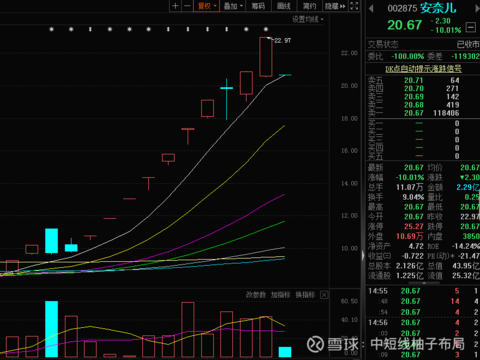The image size is (480, 360).
Task: Switch to 简约 mode
Action: (x=309, y=6)
